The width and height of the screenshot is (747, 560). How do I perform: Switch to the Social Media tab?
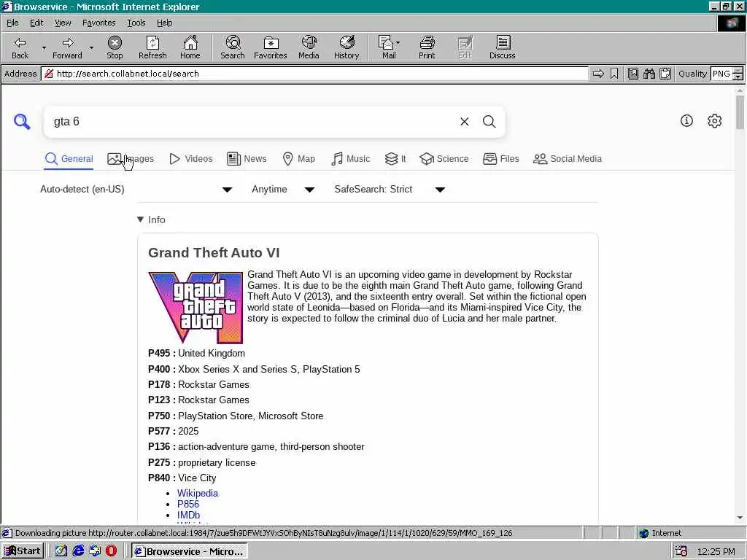point(568,159)
